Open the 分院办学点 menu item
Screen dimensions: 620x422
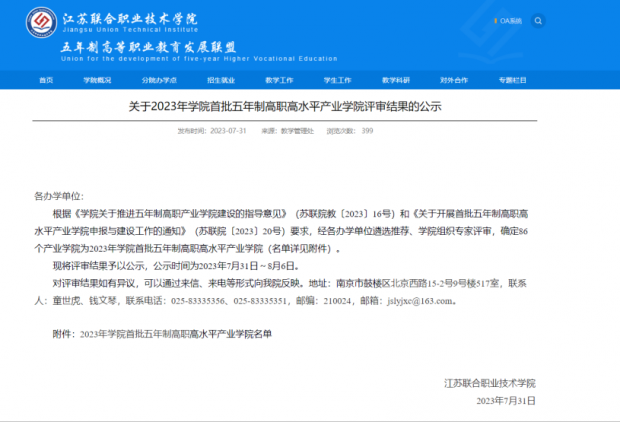coord(159,80)
